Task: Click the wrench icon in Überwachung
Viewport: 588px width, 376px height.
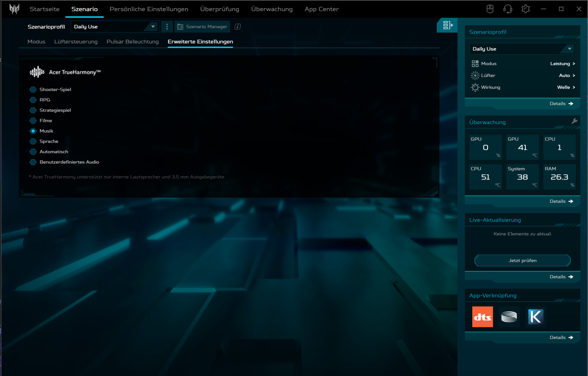Action: (574, 121)
